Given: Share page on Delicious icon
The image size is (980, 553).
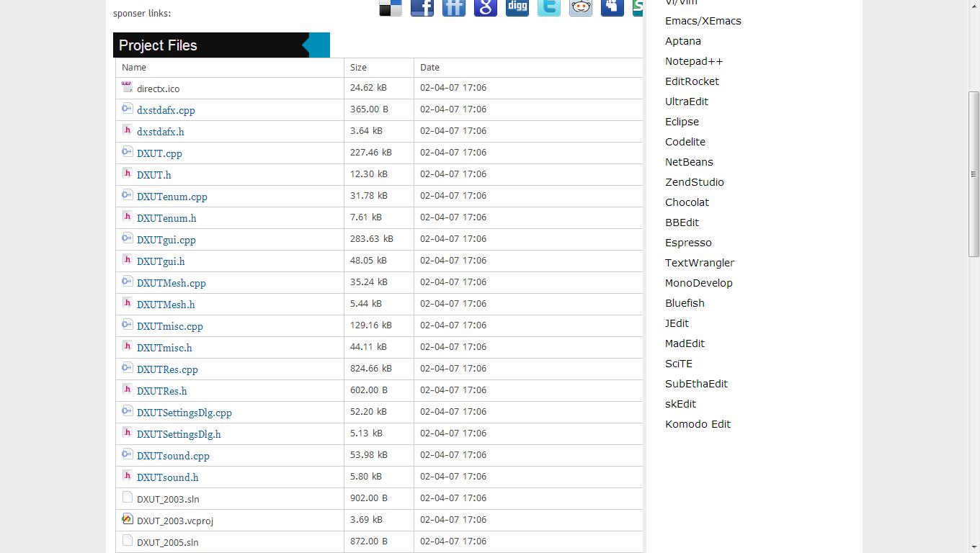Looking at the screenshot, I should coord(390,7).
